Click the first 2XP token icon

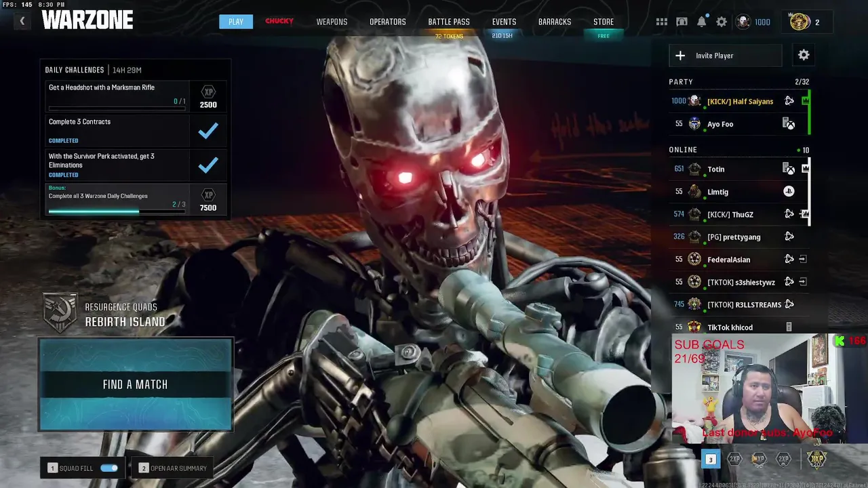pos(734,459)
